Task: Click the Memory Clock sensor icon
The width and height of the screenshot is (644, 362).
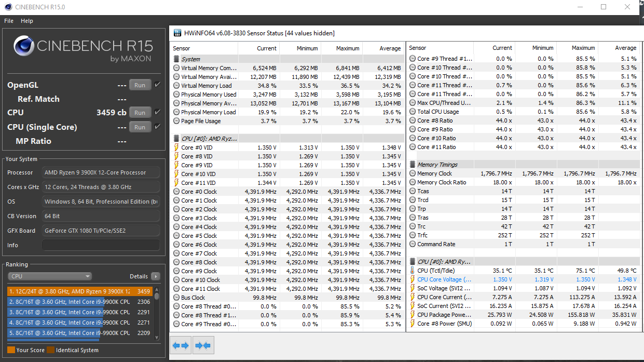Action: (413, 173)
